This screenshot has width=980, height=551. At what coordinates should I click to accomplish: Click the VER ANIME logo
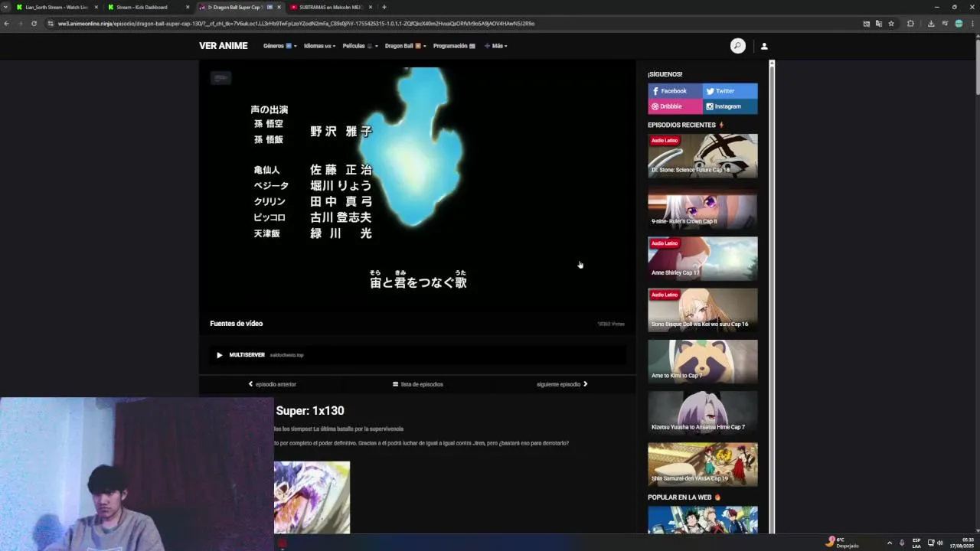pyautogui.click(x=224, y=46)
